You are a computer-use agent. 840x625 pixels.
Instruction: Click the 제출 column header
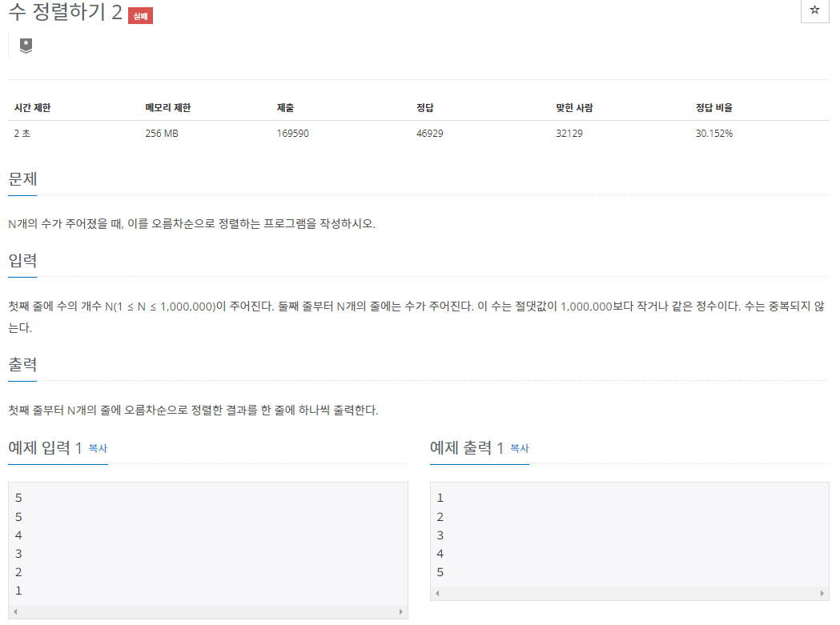coord(285,108)
